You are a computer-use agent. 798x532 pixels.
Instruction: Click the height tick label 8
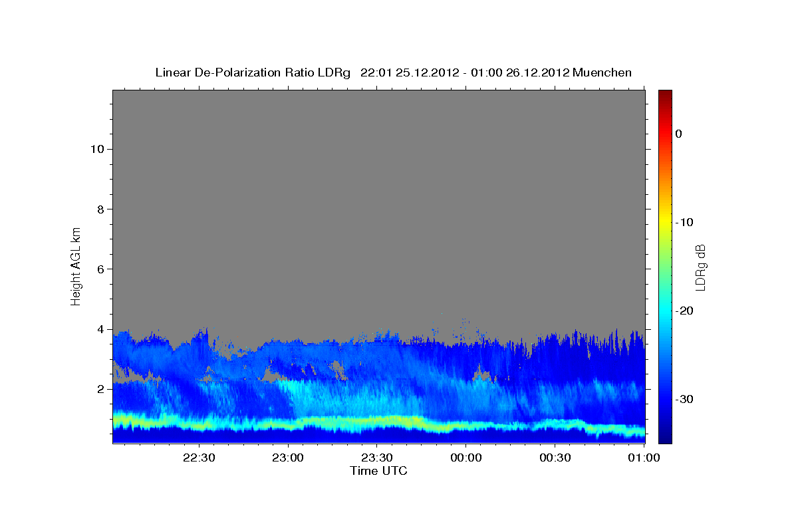click(99, 209)
